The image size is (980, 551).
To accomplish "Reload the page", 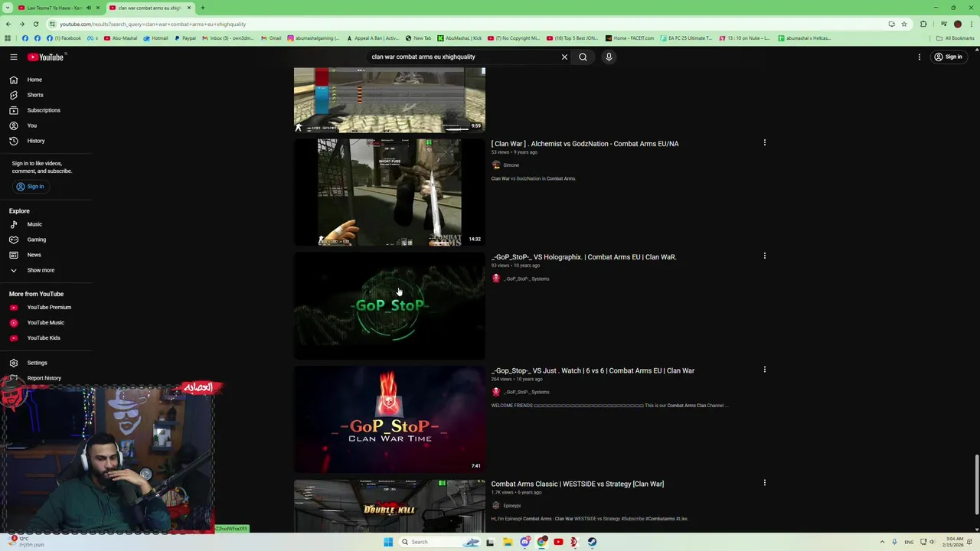I will click(x=36, y=24).
